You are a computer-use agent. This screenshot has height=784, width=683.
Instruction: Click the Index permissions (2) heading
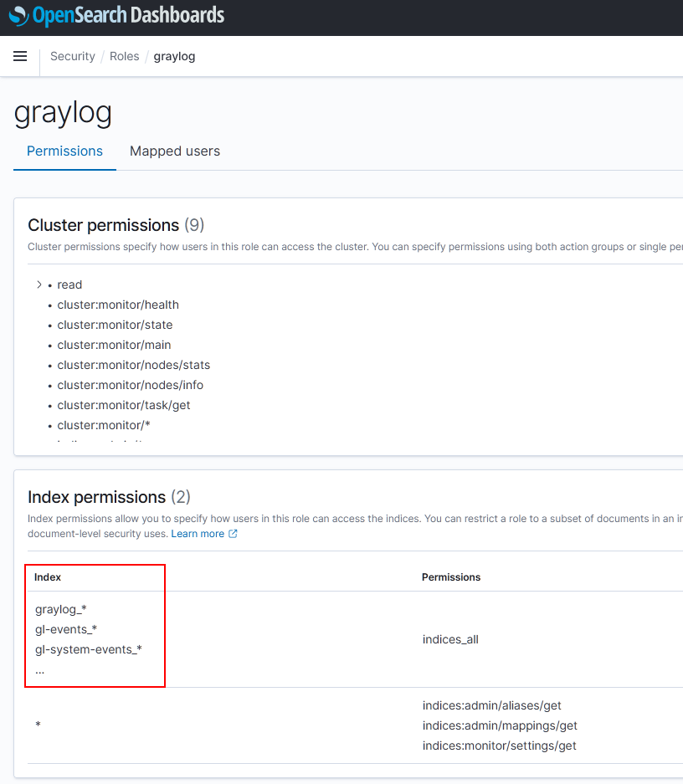click(x=109, y=497)
